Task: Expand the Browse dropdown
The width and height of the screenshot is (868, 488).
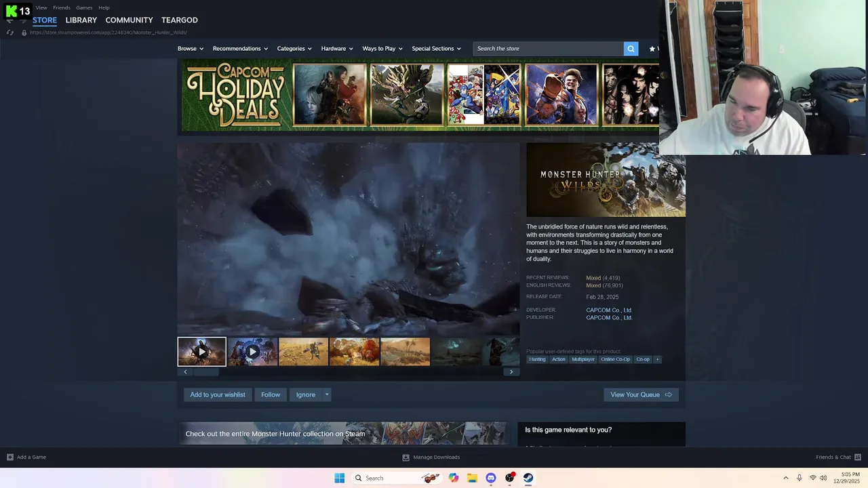Action: tap(191, 49)
